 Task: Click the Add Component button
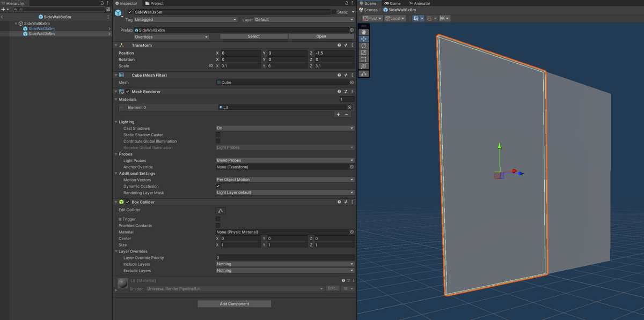click(x=235, y=304)
